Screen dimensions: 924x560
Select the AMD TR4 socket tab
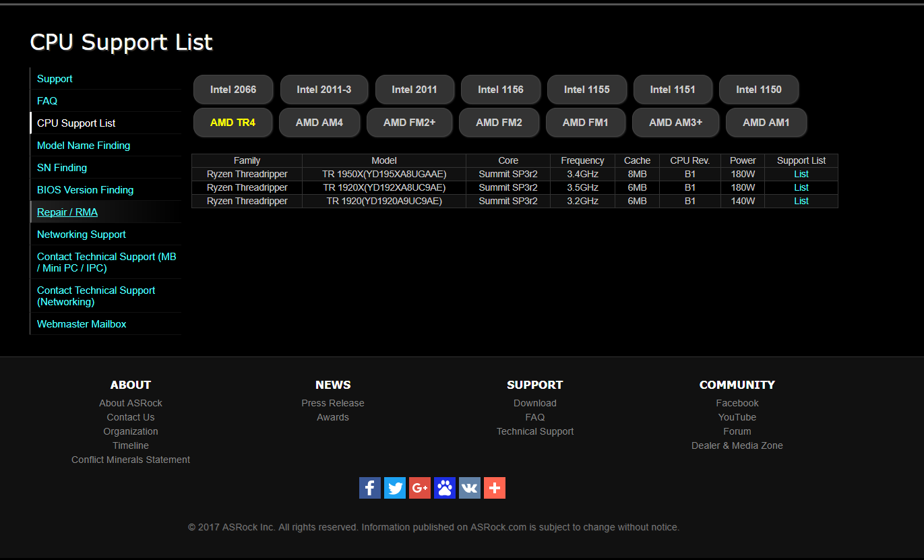(233, 123)
